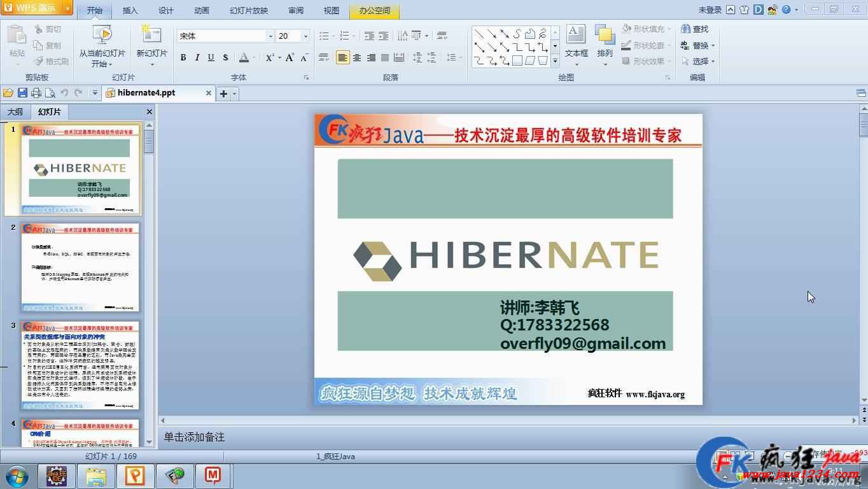Select the S-curve shape in gallery
The height and width of the screenshot is (489, 868).
pos(517,33)
